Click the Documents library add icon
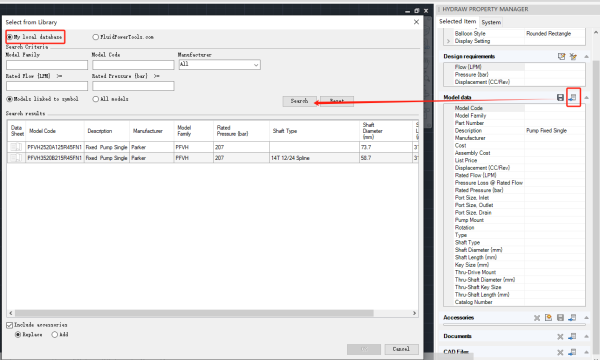Screen dimensions: 600x360 [572, 336]
